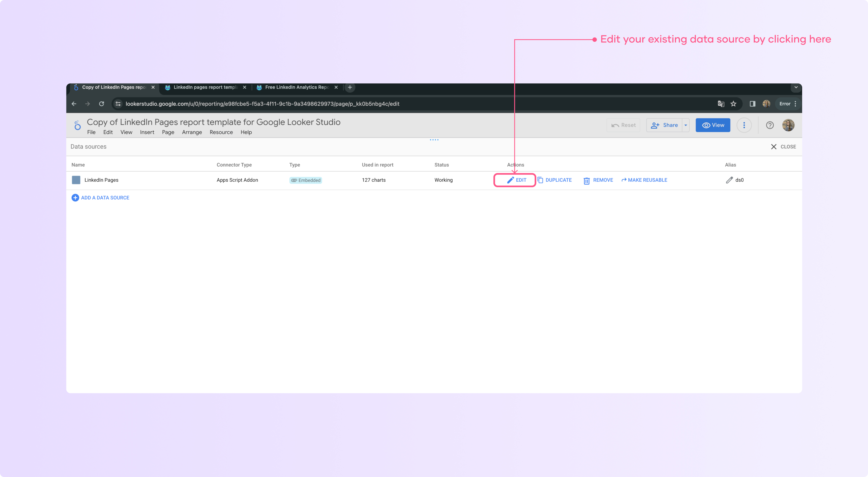Go back with browser back arrow
868x477 pixels.
74,104
